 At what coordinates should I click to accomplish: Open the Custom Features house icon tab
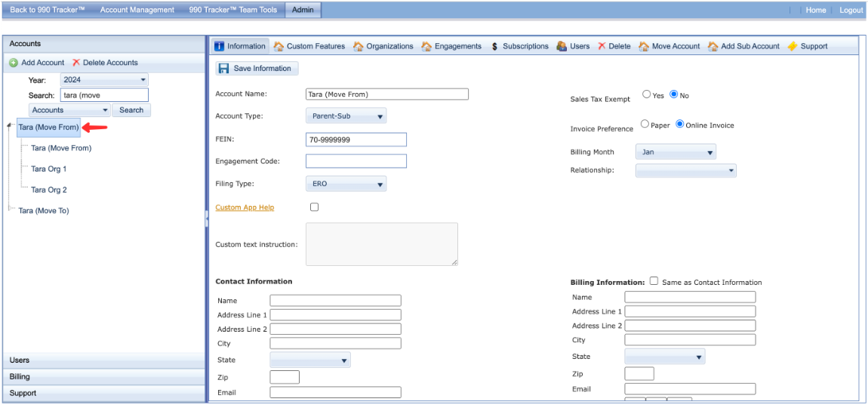coord(279,46)
